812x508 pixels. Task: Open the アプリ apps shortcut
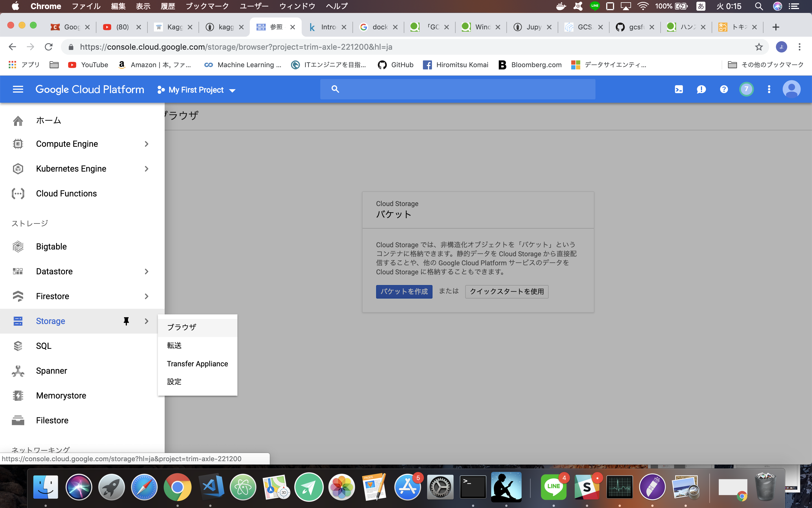click(x=24, y=65)
